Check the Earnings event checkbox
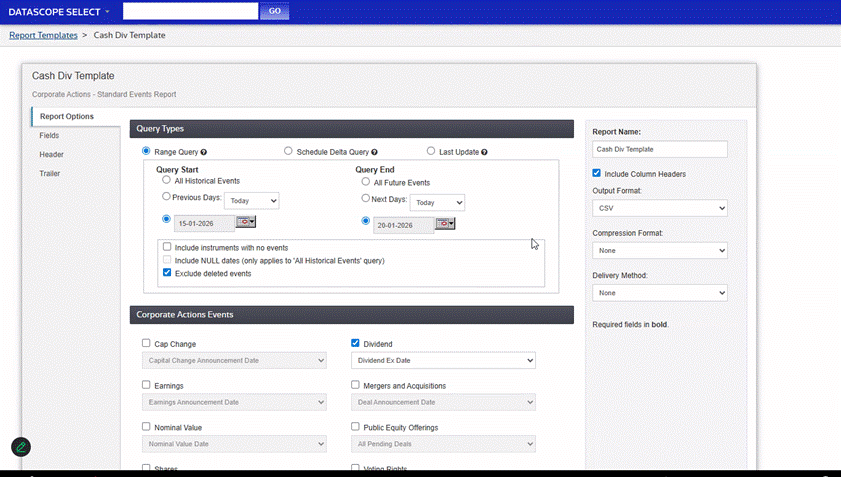The image size is (841, 477). [x=146, y=385]
